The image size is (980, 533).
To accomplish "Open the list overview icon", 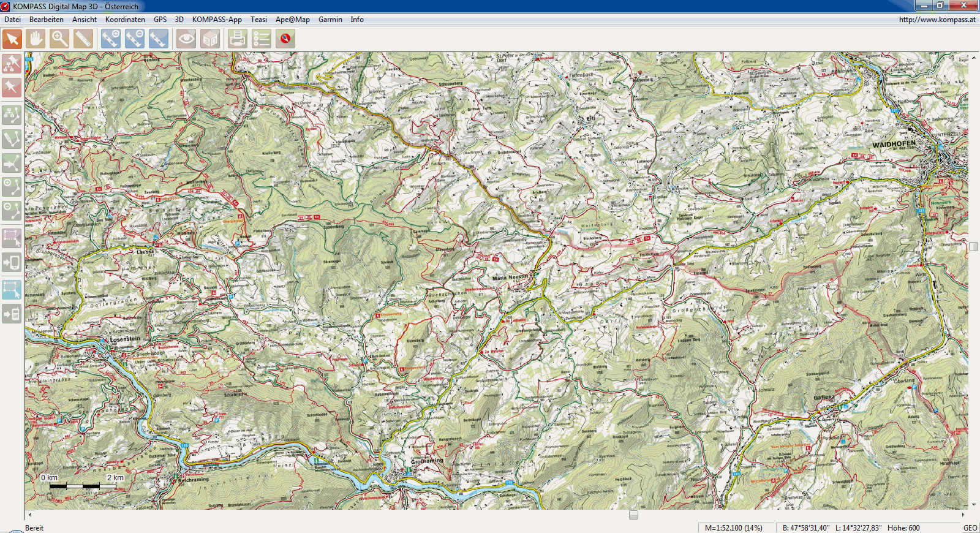I will pyautogui.click(x=262, y=39).
